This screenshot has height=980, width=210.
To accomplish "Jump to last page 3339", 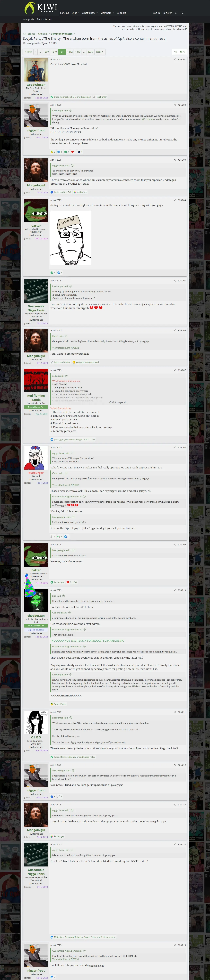I will [x=90, y=52].
